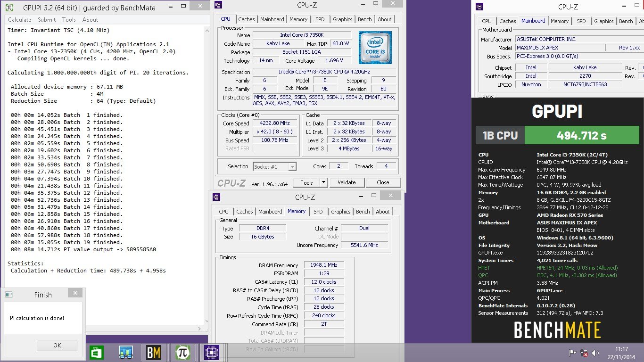Click the title icon of the CPU-Z Memory window
The image size is (644, 362).
click(216, 197)
